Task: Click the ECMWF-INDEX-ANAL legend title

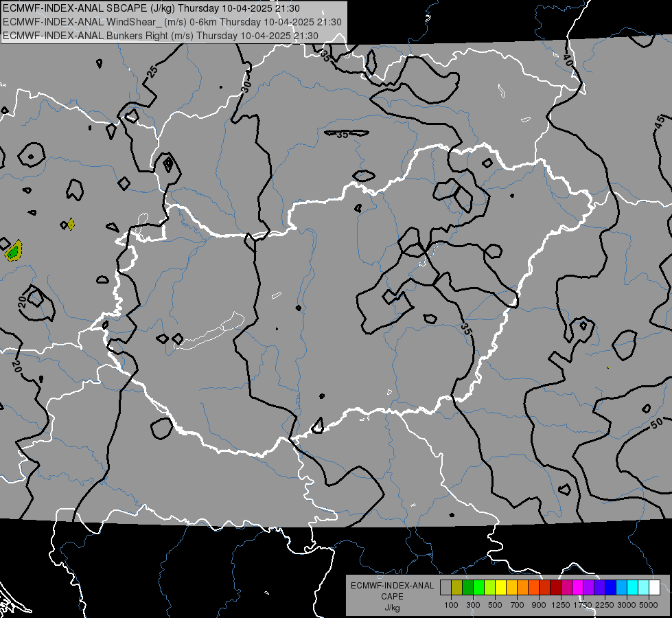Action: tap(392, 586)
